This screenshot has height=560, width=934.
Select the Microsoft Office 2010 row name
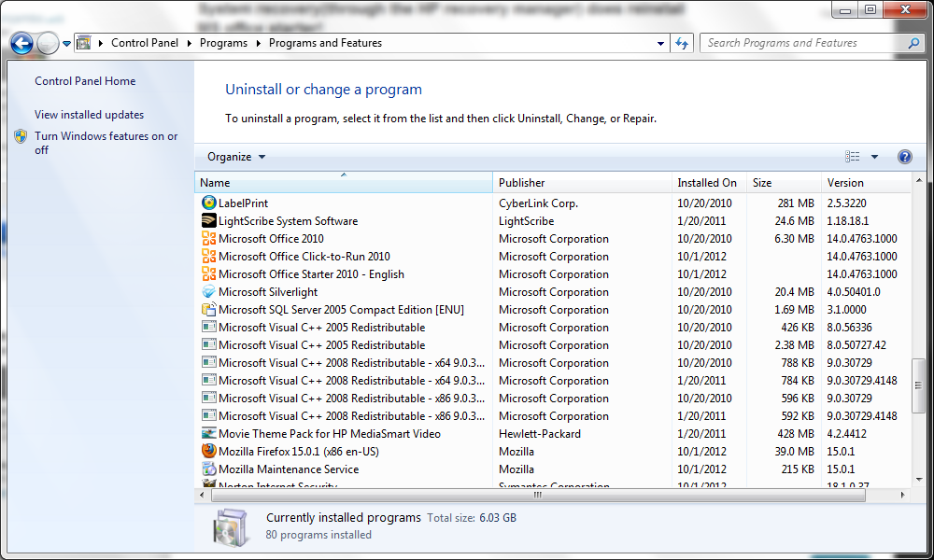coord(271,239)
